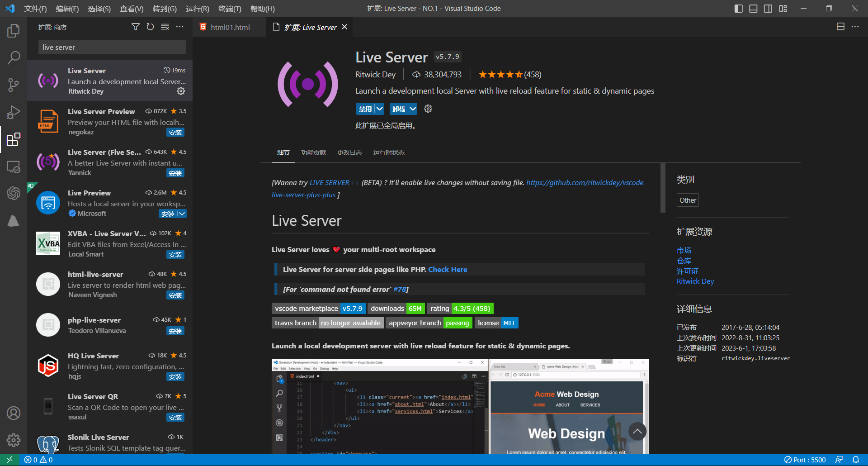The width and height of the screenshot is (868, 466).
Task: Expand the disable button dropdown arrow
Action: coord(379,109)
